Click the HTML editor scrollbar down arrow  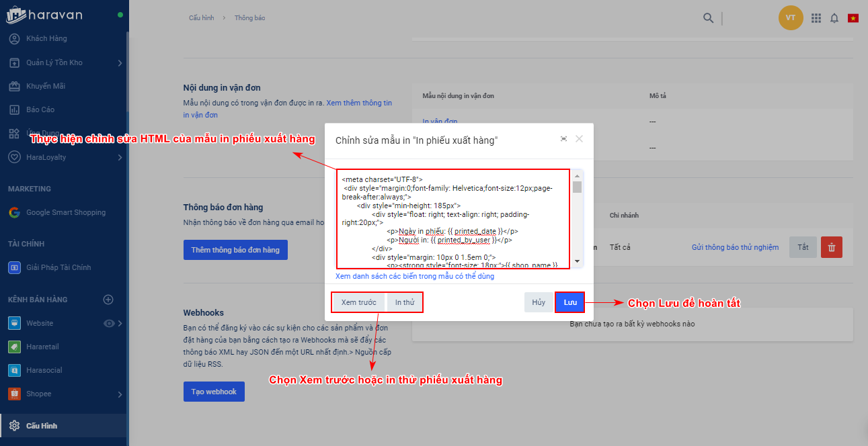click(x=577, y=261)
